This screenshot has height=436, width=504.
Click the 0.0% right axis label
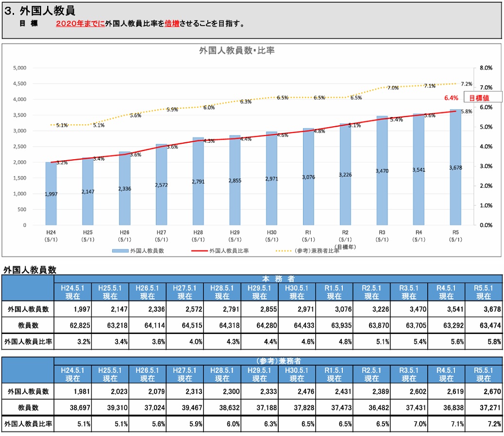click(486, 225)
